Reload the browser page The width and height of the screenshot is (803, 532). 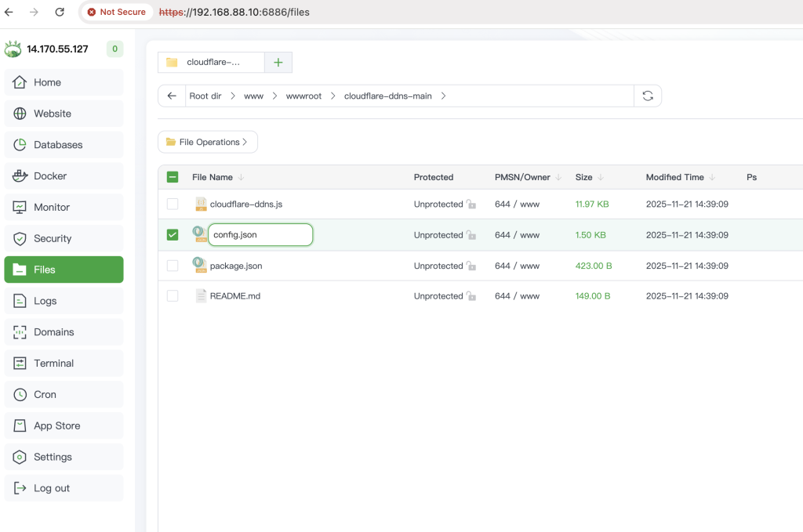[60, 12]
